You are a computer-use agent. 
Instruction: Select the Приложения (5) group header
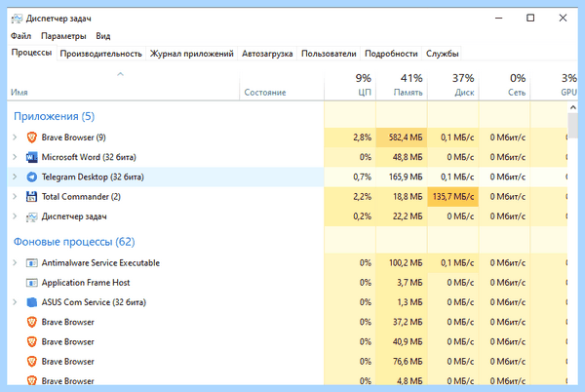tap(54, 116)
